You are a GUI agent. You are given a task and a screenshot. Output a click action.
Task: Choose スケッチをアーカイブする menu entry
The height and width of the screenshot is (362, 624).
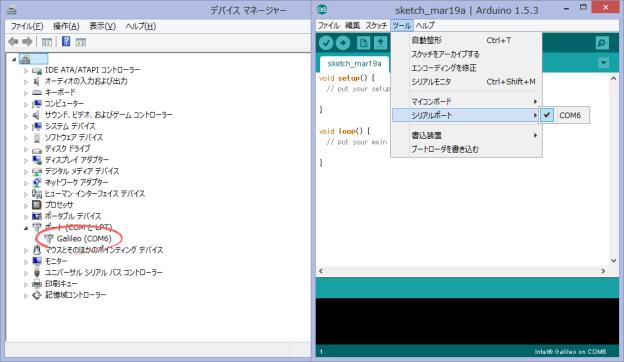466,54
